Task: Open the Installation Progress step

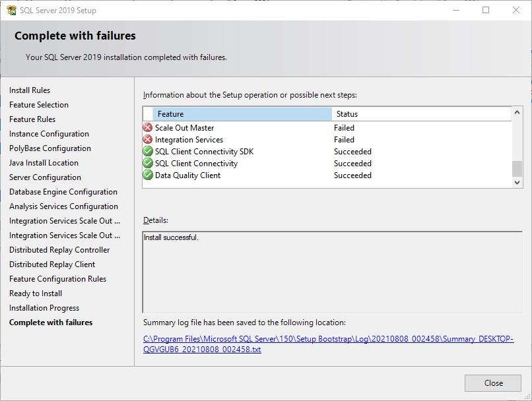Action: [44, 308]
